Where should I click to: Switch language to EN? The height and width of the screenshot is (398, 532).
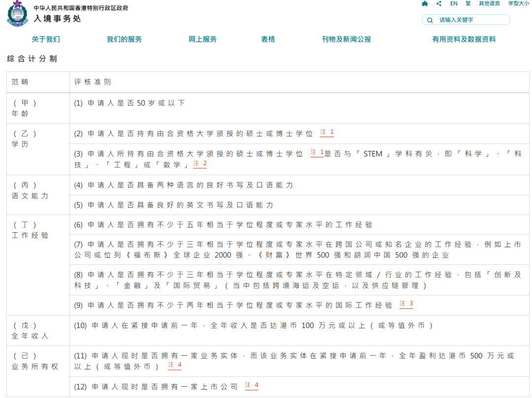point(454,3)
